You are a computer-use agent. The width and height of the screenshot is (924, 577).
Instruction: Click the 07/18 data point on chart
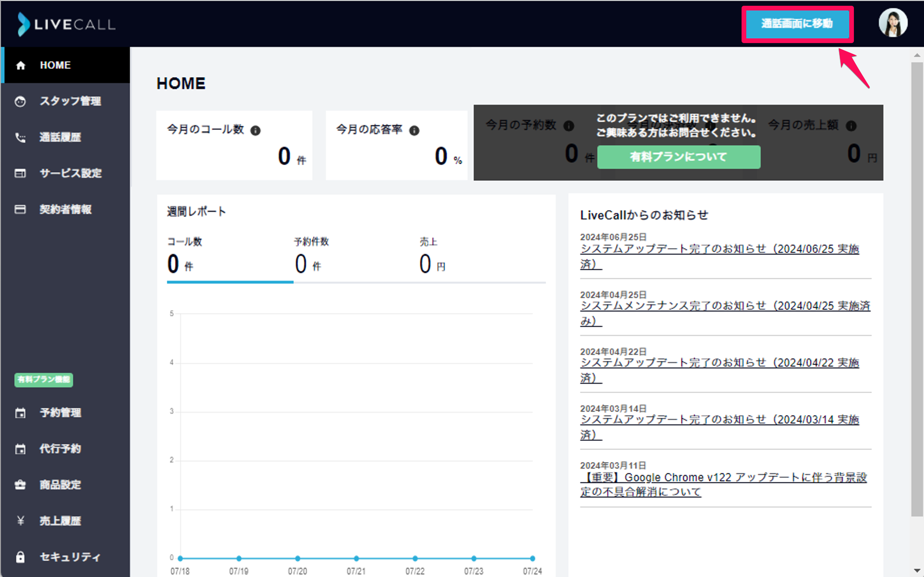click(x=180, y=558)
